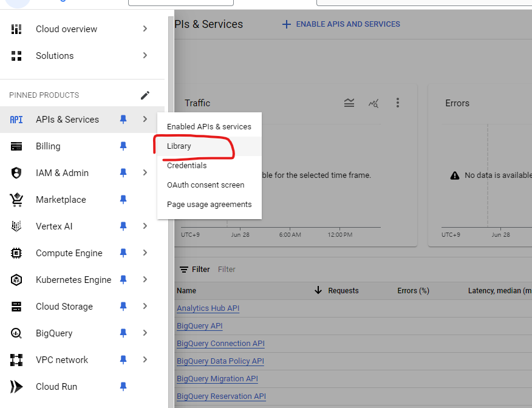Click the Errors (%) column header

(413, 291)
